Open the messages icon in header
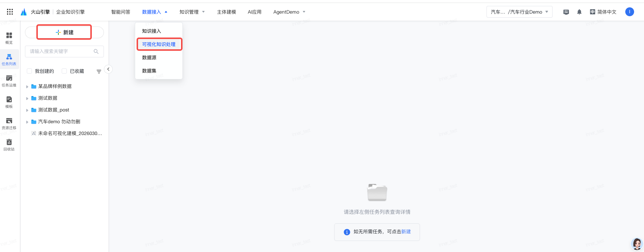The image size is (644, 252). click(x=566, y=12)
